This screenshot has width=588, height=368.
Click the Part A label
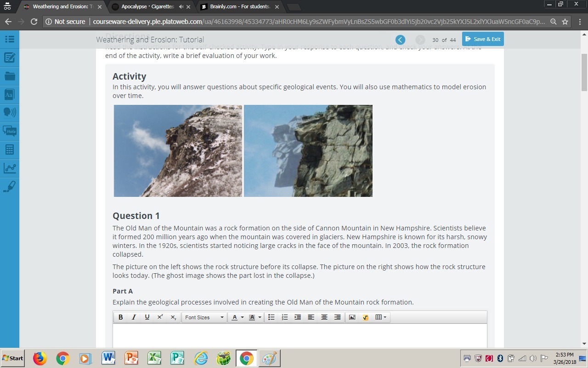(x=123, y=291)
